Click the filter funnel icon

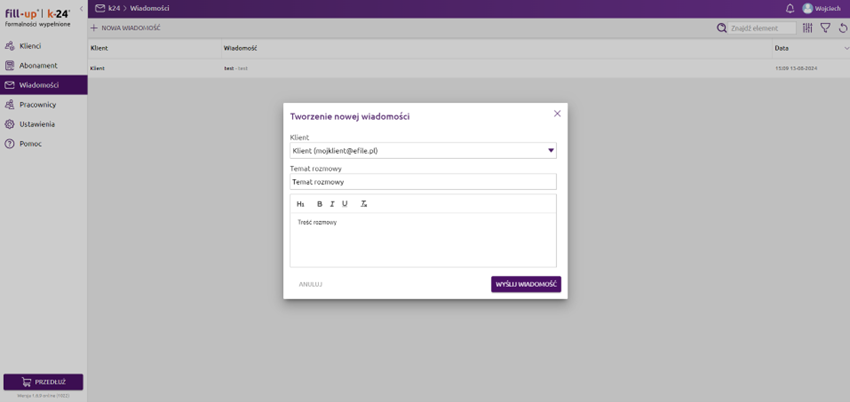pyautogui.click(x=825, y=28)
